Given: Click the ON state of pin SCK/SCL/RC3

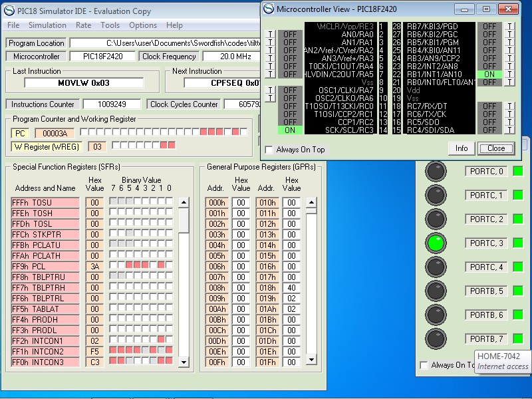Looking at the screenshot, I should click(290, 130).
